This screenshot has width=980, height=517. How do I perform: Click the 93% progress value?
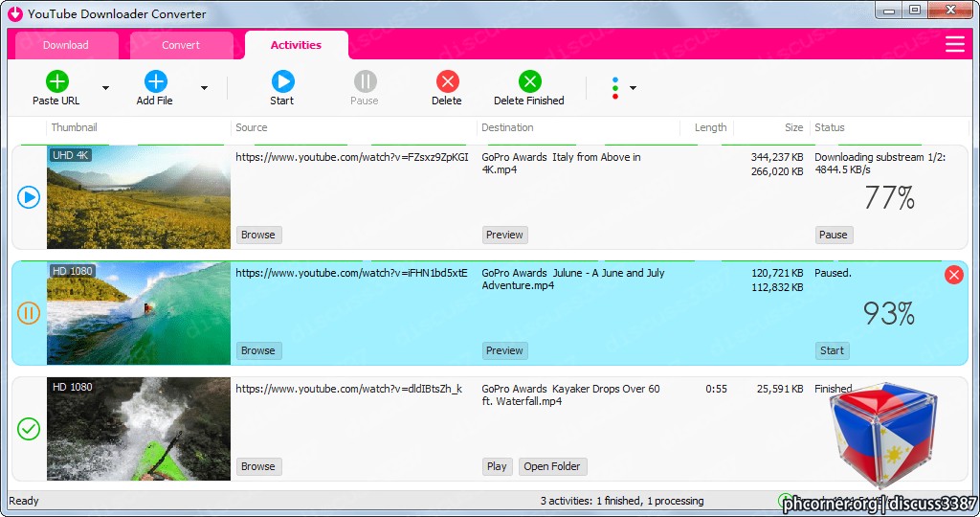[x=889, y=314]
